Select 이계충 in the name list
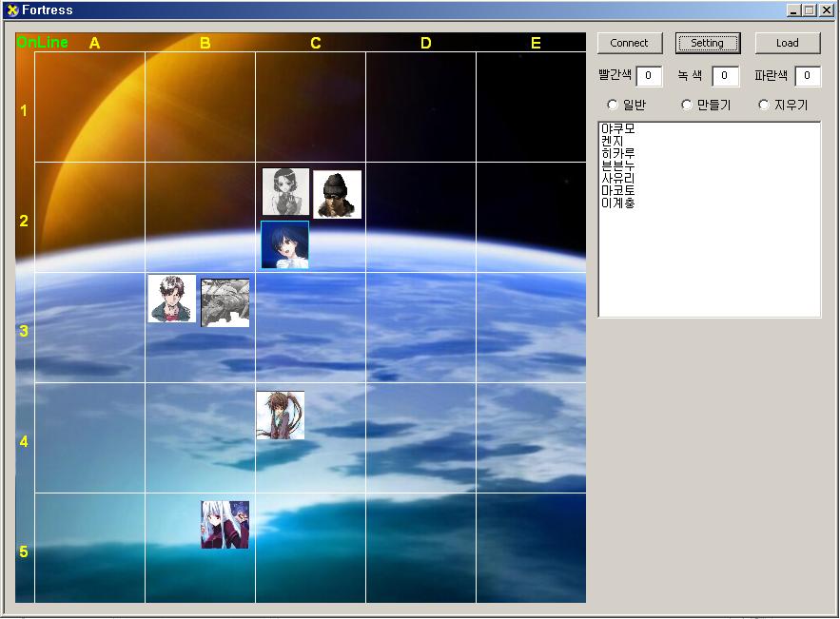This screenshot has width=840, height=619. coord(617,203)
